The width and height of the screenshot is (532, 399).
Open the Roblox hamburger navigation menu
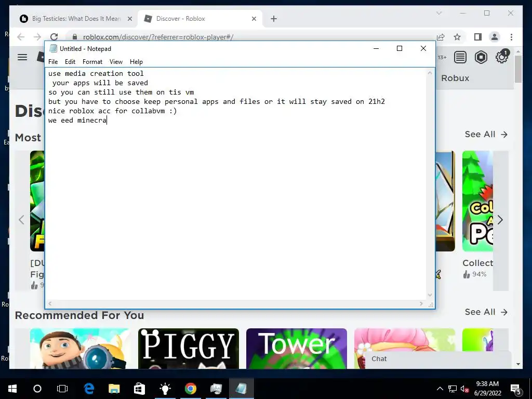click(22, 57)
